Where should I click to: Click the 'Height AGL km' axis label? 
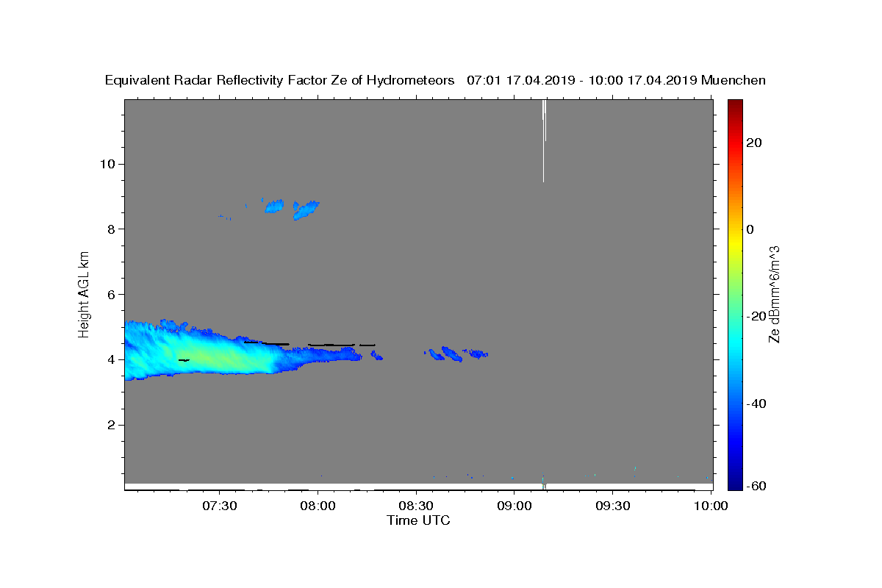(85, 294)
